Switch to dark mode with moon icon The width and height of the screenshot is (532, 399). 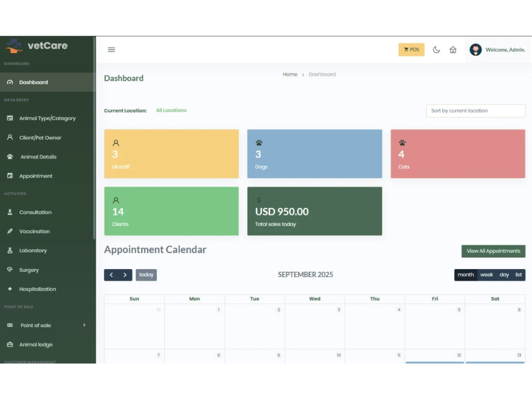(x=436, y=49)
